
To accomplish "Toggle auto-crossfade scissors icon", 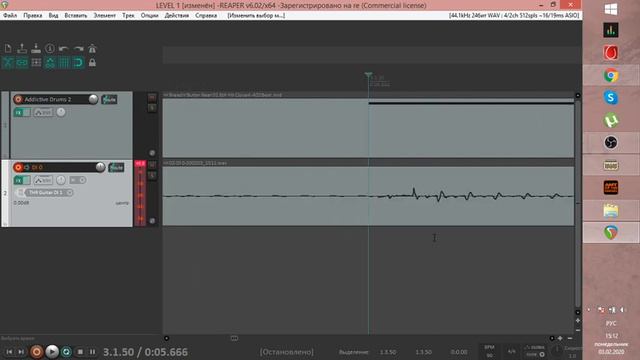I will click(x=8, y=62).
